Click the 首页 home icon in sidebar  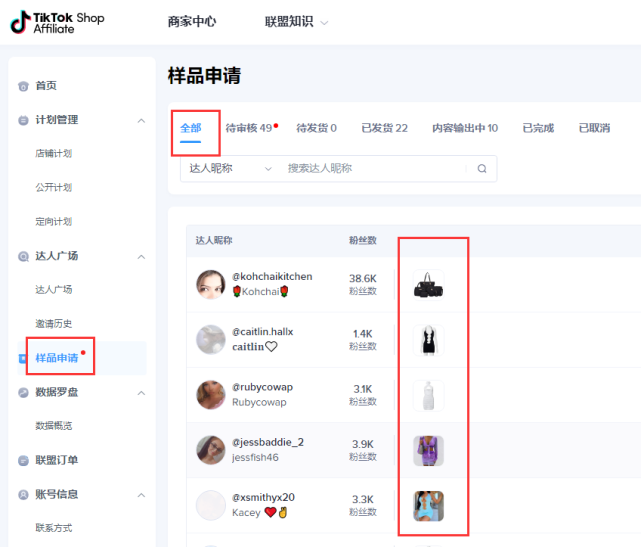[x=23, y=86]
